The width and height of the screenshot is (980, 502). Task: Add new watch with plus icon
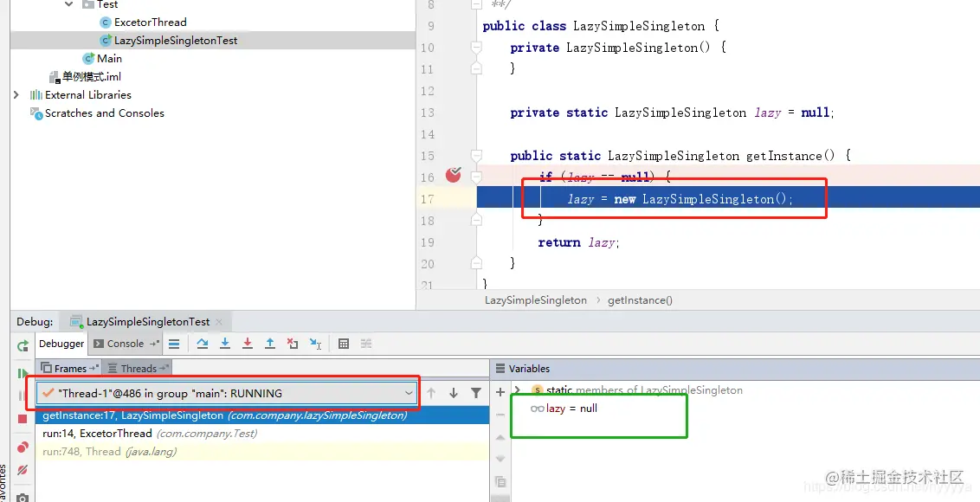(500, 392)
